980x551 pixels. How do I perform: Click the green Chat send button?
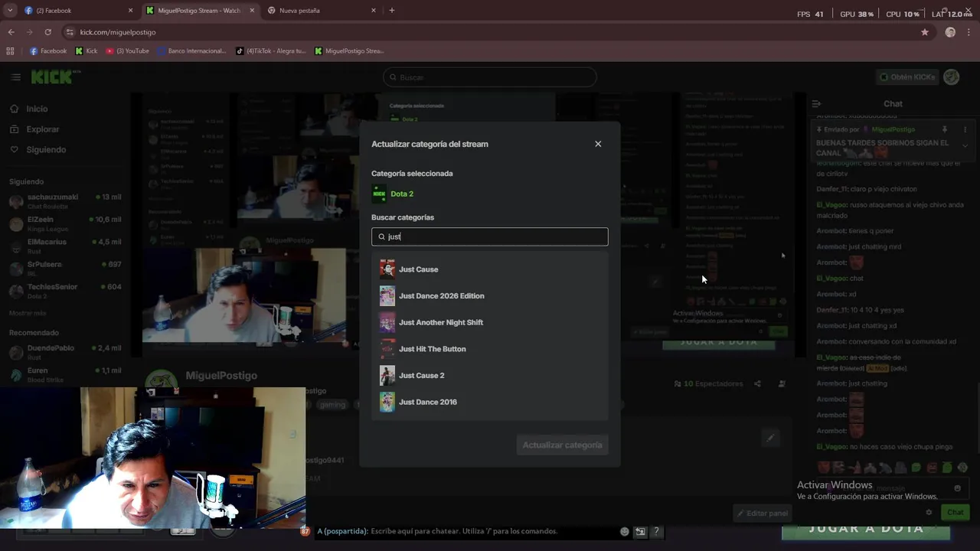pos(955,512)
